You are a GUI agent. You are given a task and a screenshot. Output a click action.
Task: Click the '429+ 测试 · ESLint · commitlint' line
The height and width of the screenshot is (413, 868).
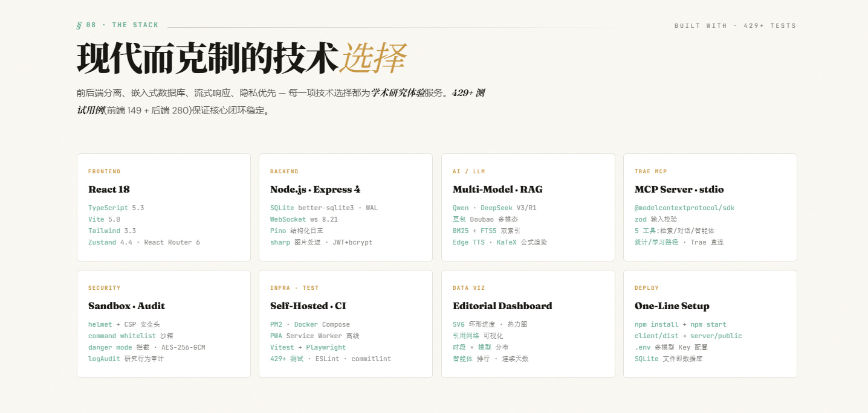[331, 359]
